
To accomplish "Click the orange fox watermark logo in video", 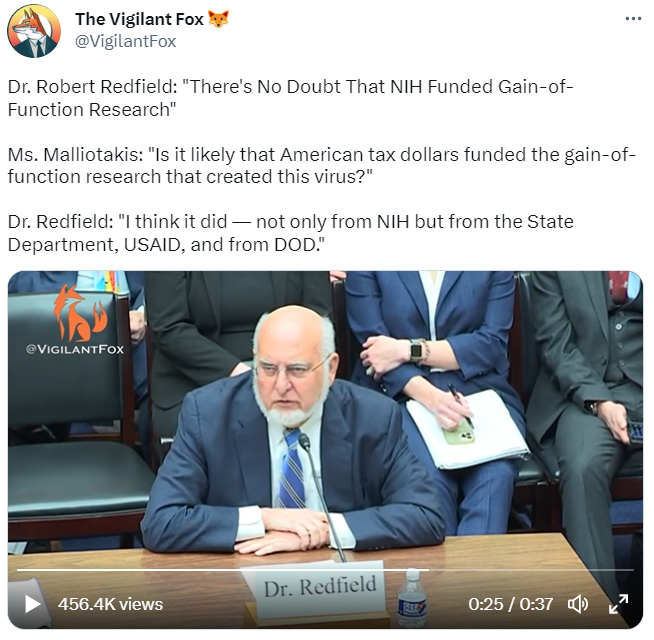I will (x=80, y=312).
